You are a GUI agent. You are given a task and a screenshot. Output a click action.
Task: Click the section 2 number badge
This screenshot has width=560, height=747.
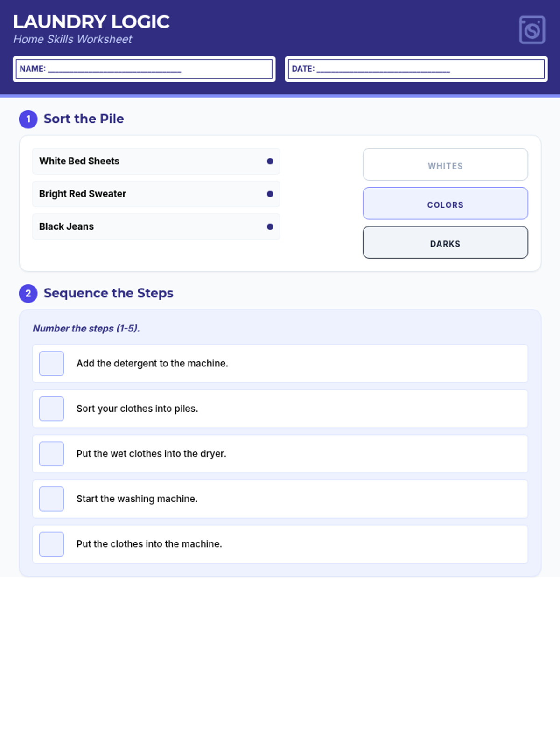(x=28, y=293)
